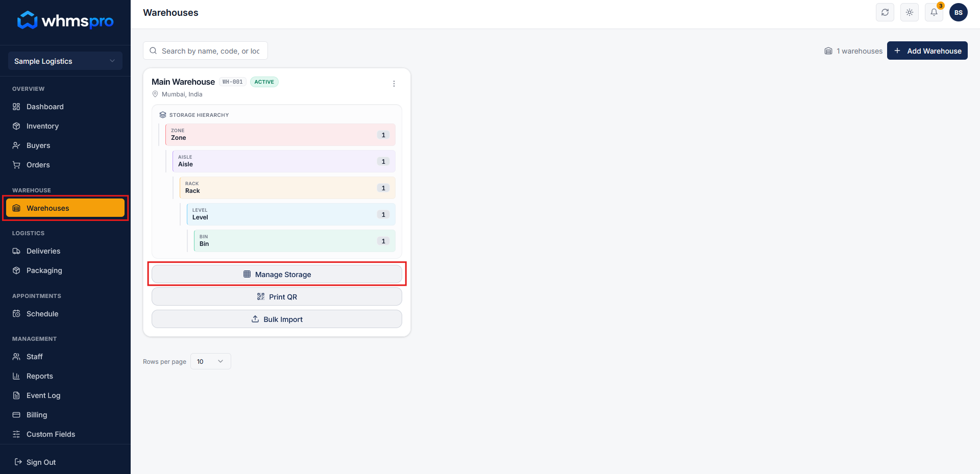Viewport: 980px width, 474px height.
Task: Select the Bin hierarchy row
Action: point(295,241)
